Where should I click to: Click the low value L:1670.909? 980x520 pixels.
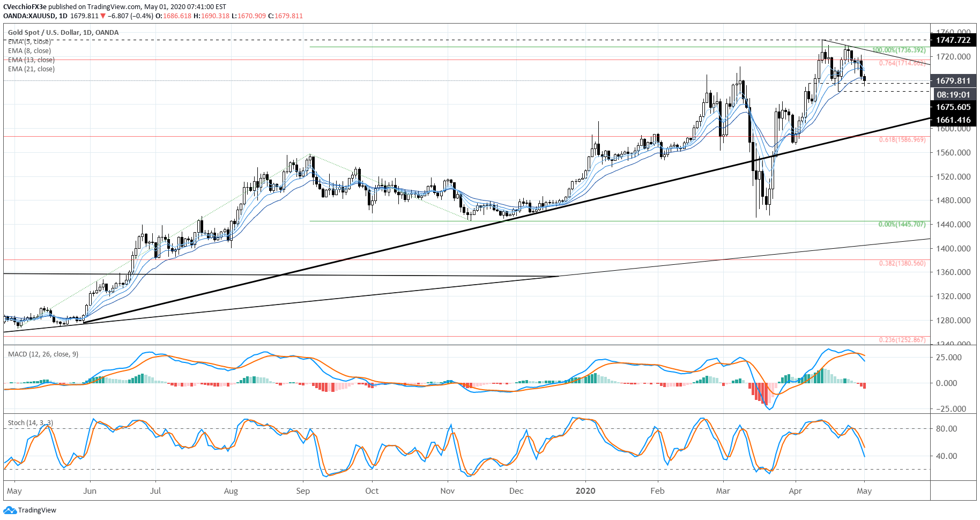pyautogui.click(x=249, y=16)
